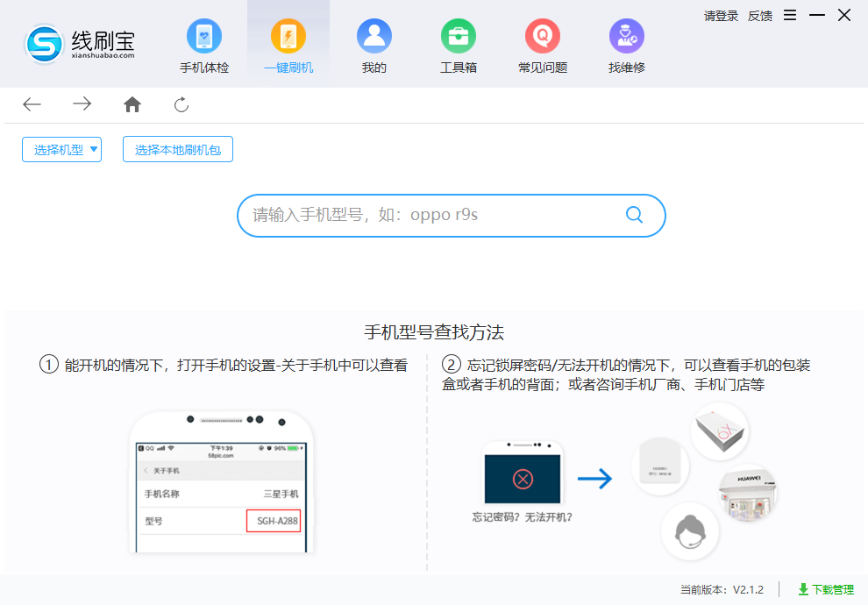Expand the 选择机型 model selection dropdown
The height and width of the screenshot is (605, 868).
click(x=60, y=149)
